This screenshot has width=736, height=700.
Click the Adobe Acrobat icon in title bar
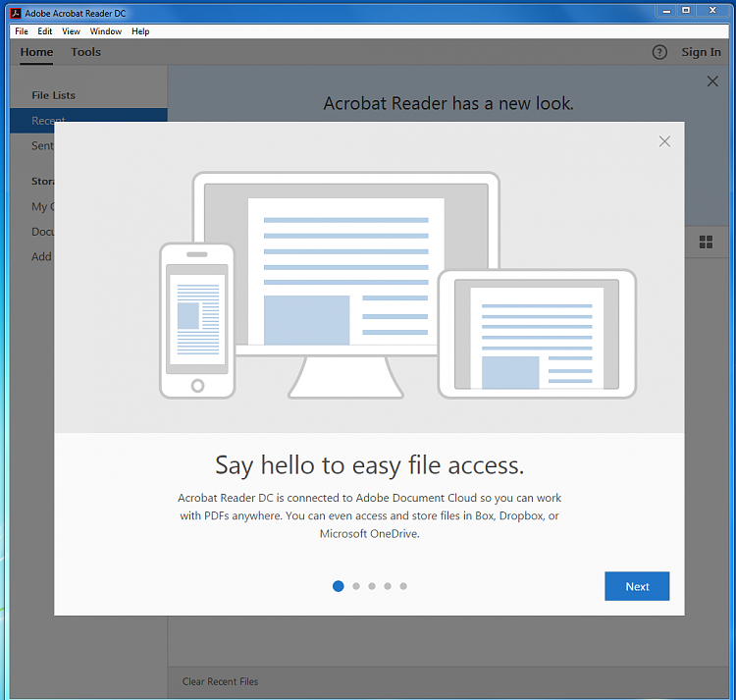click(x=16, y=13)
